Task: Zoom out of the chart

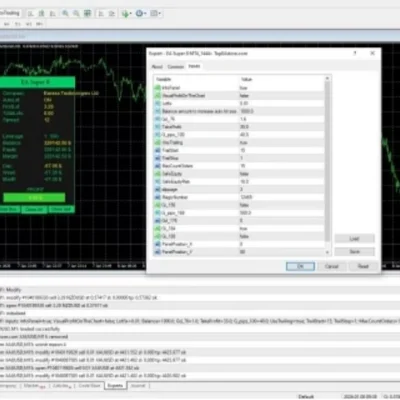Action: 76,14
